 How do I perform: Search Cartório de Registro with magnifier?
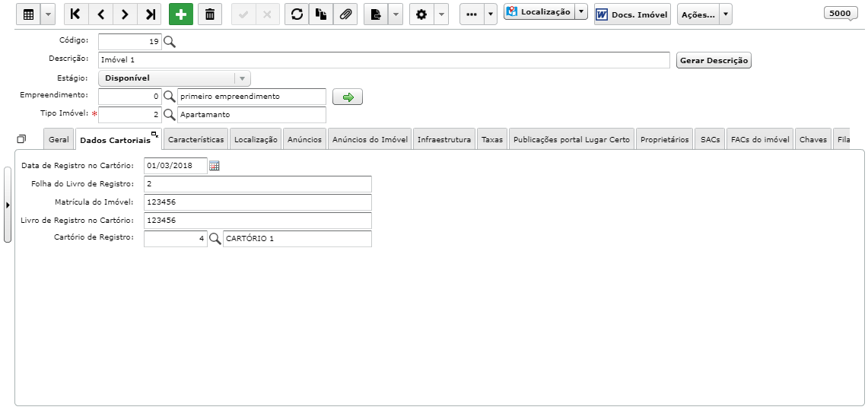click(215, 239)
